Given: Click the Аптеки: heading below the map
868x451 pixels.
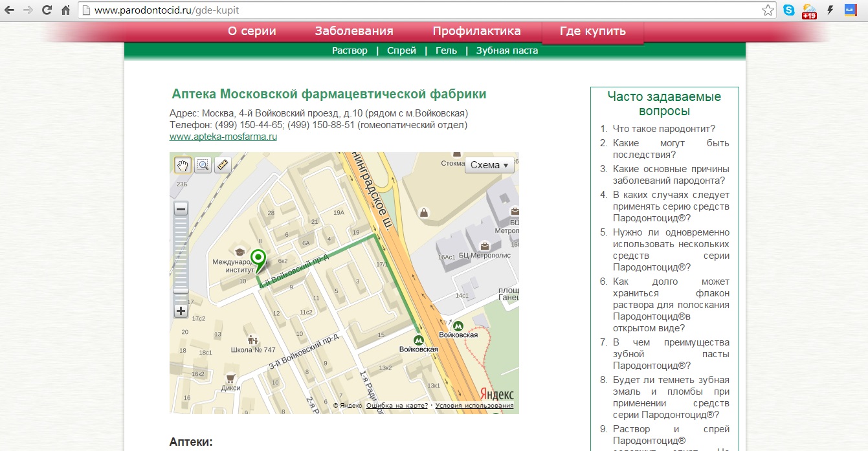Looking at the screenshot, I should coord(191,442).
